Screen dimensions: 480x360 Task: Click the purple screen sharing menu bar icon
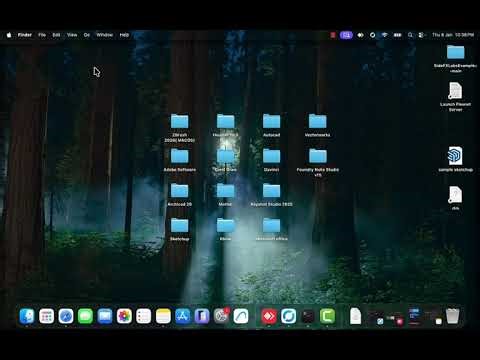(346, 35)
